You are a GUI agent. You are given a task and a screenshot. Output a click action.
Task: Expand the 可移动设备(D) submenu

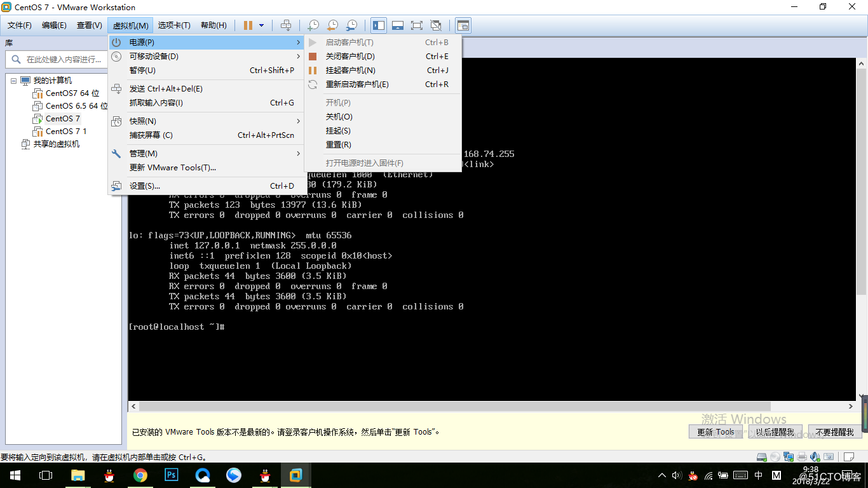[207, 57]
